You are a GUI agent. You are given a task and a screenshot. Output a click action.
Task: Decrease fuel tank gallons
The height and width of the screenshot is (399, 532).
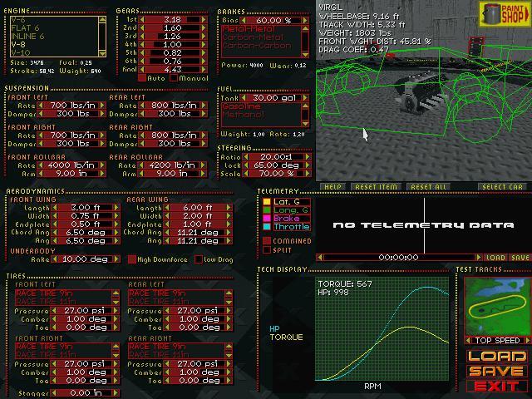244,98
